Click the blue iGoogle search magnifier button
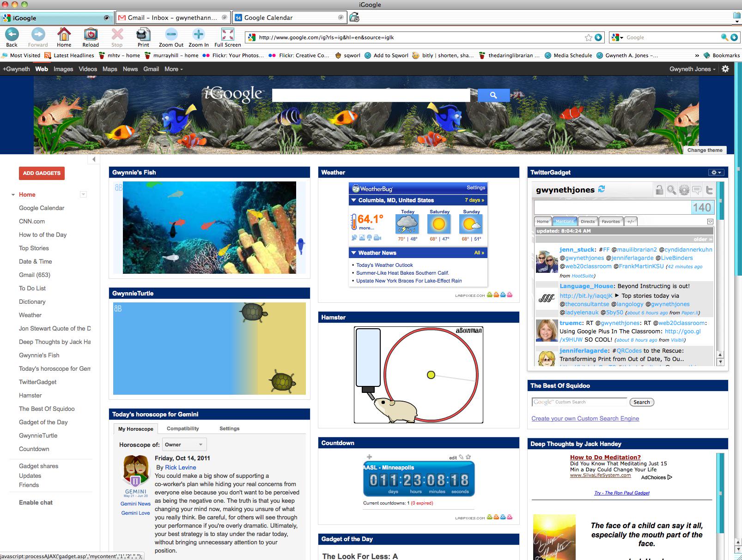 pyautogui.click(x=493, y=95)
